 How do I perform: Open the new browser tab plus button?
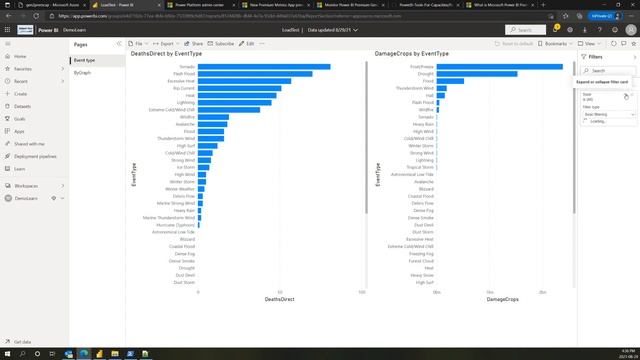pos(543,5)
